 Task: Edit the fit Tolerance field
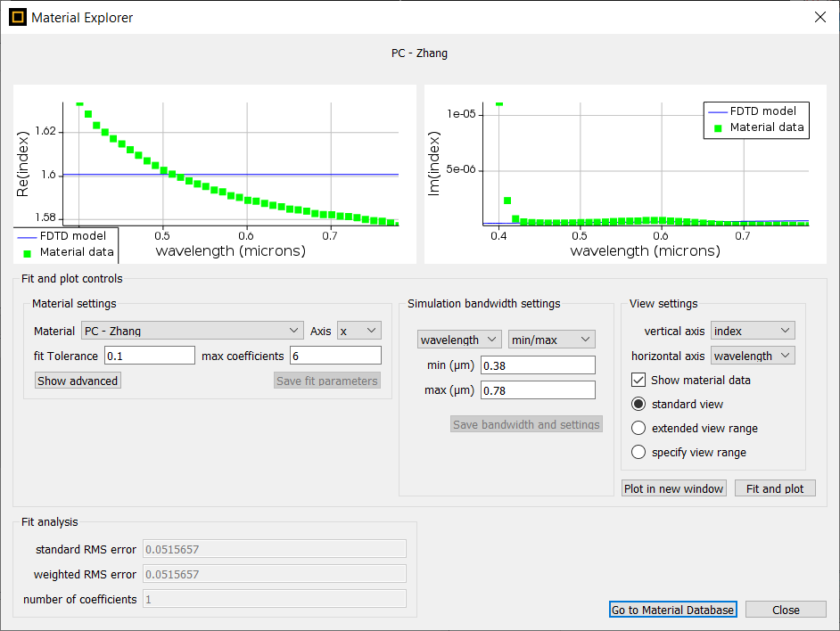pyautogui.click(x=150, y=355)
